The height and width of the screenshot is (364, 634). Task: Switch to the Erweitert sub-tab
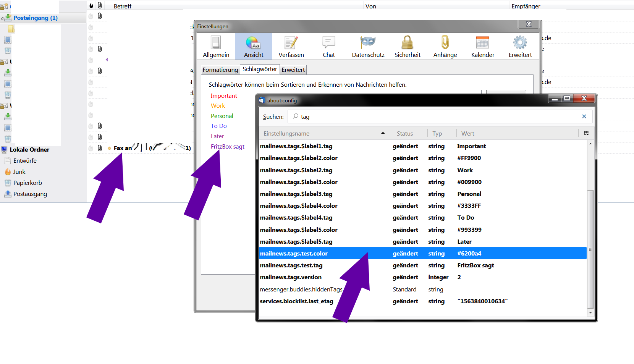tap(293, 70)
